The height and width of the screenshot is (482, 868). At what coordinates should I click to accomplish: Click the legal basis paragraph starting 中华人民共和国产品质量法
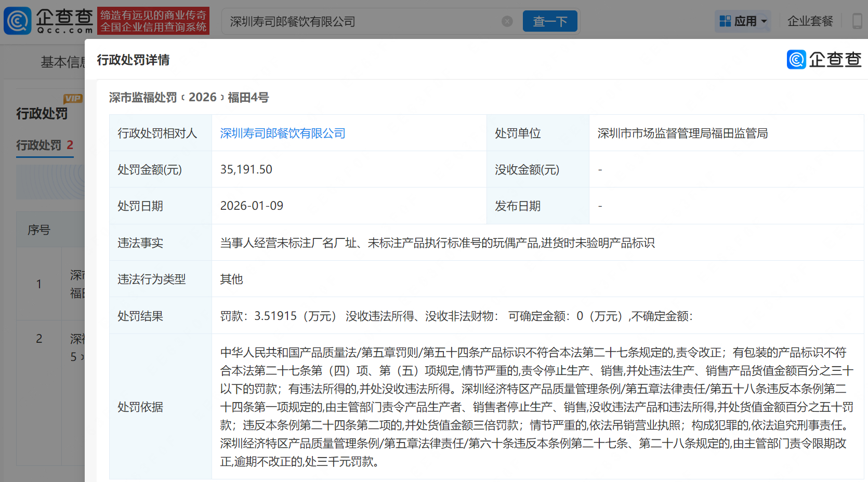537,407
